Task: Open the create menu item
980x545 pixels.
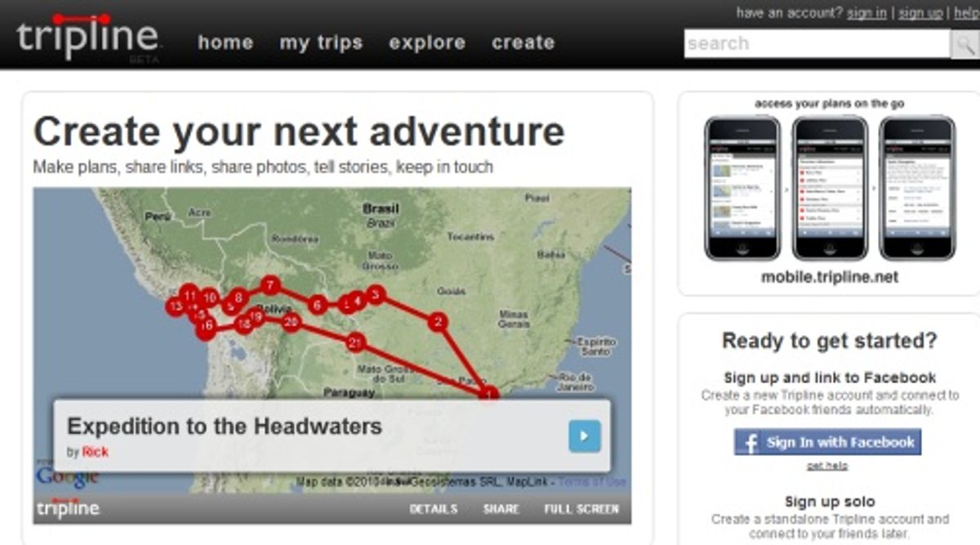Action: pos(523,42)
